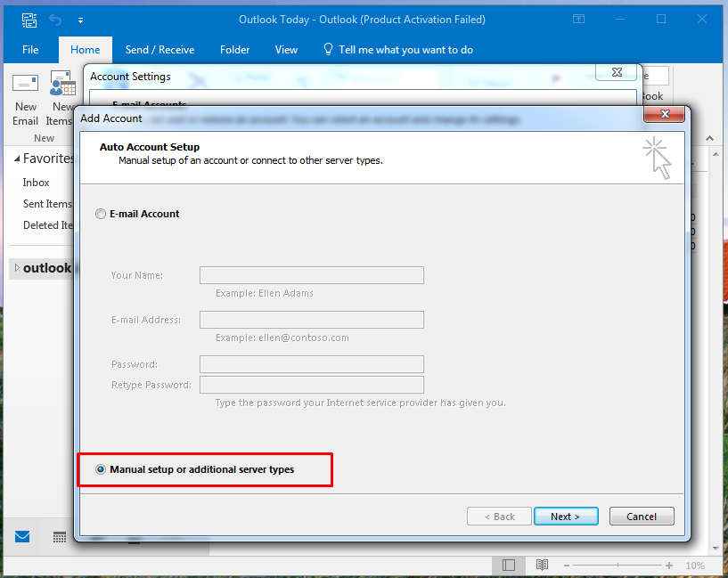Open the Deleted Items folder
Screen dimensions: 728x578
(48, 225)
